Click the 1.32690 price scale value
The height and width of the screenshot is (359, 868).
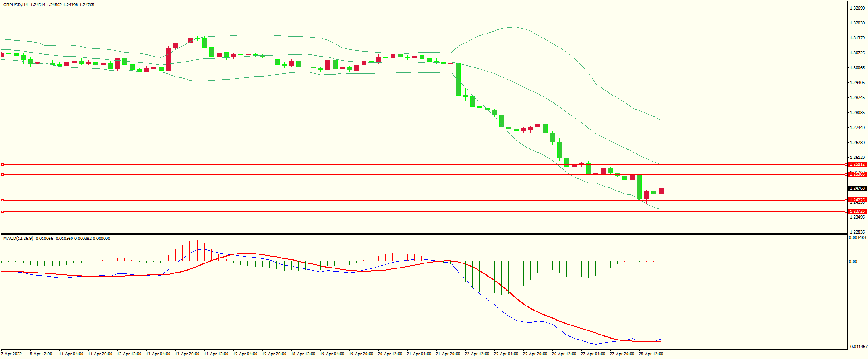tap(857, 8)
